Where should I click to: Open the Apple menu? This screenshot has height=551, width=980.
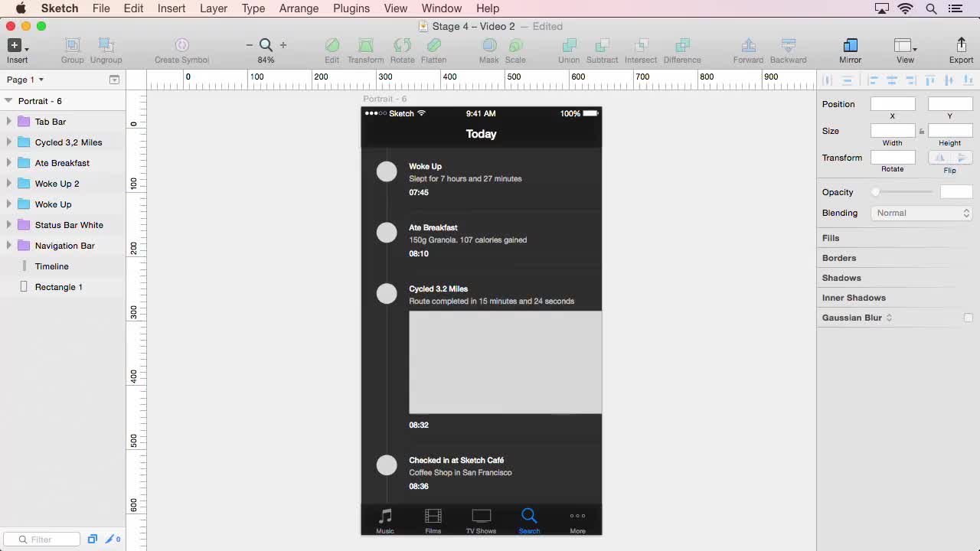click(x=21, y=8)
